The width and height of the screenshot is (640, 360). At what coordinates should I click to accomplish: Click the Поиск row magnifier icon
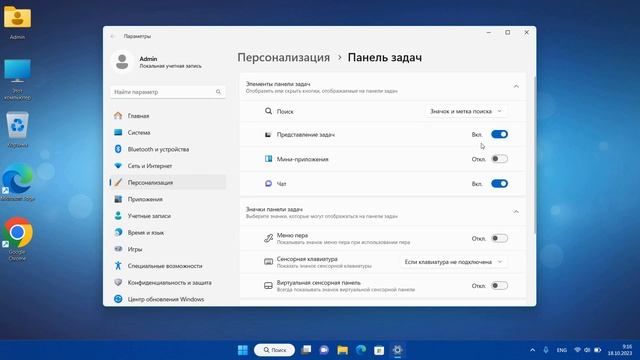click(268, 111)
